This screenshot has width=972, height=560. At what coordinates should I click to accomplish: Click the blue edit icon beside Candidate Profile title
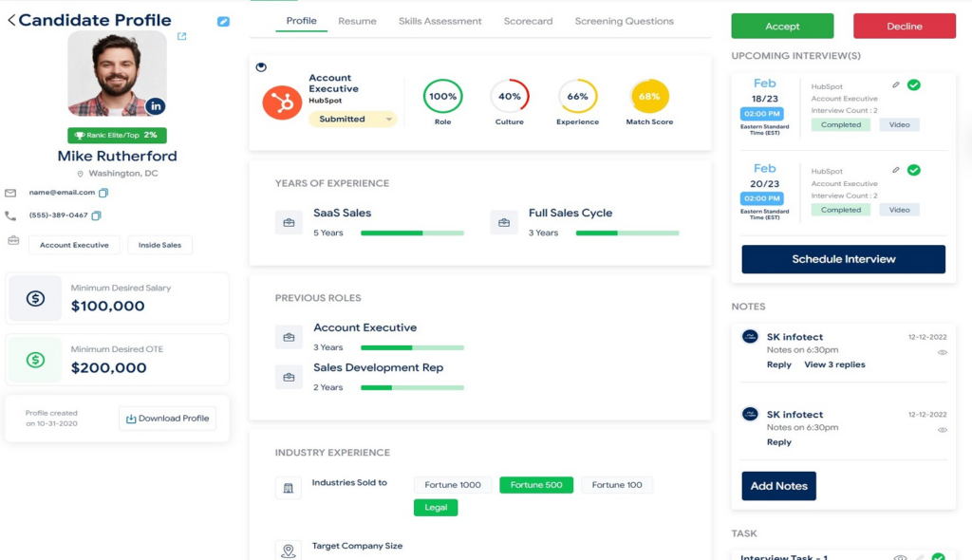[x=223, y=22]
